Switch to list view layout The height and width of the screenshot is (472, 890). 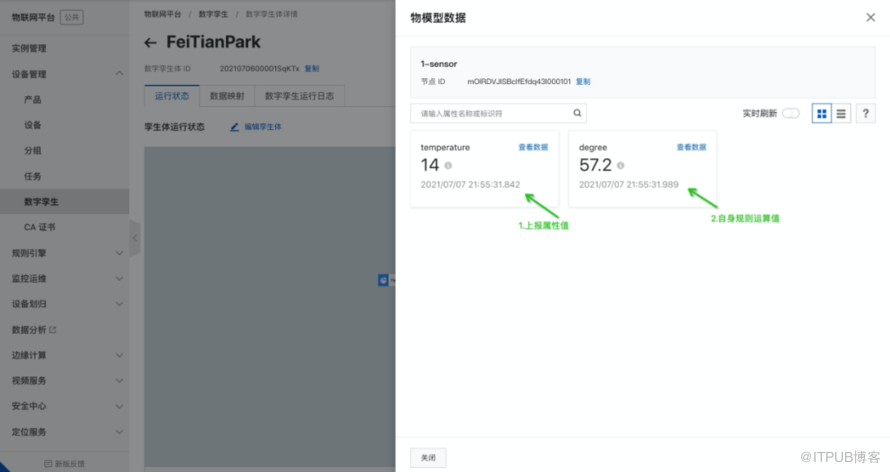click(x=841, y=114)
